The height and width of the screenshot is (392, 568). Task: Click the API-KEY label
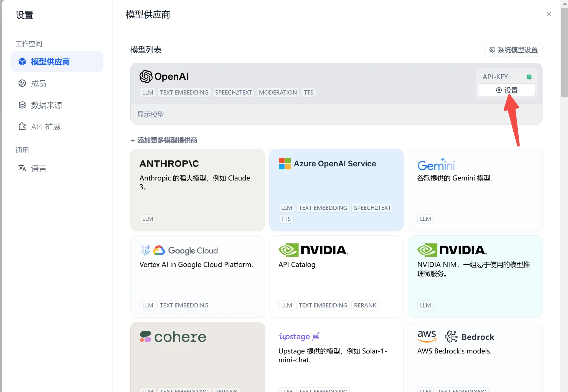coord(495,77)
